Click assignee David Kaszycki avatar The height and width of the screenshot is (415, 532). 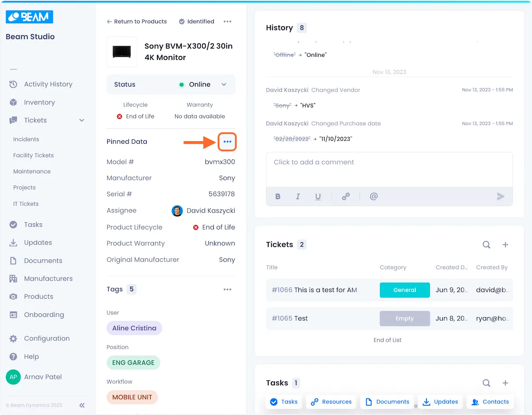click(177, 210)
